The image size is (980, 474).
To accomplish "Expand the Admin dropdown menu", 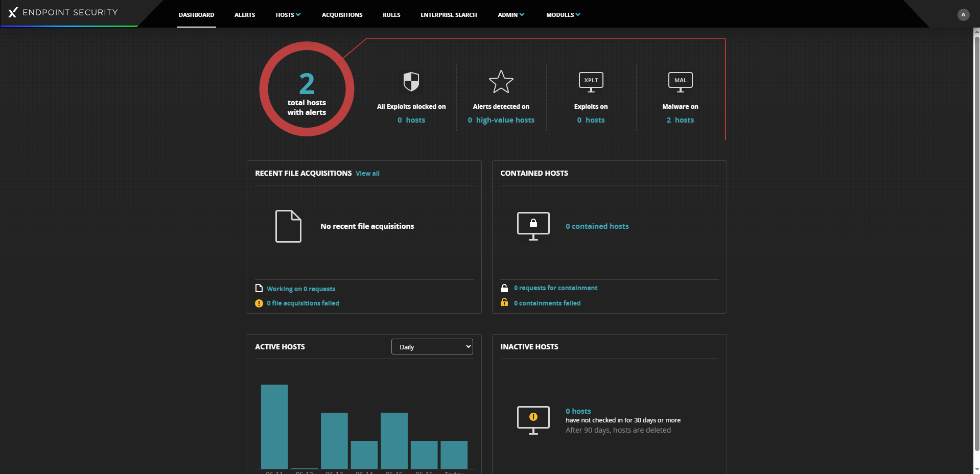I will click(511, 15).
